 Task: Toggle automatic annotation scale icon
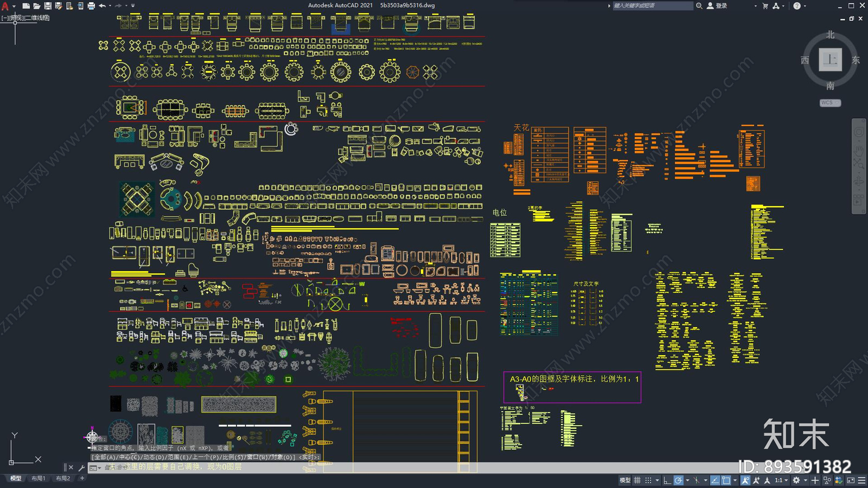tap(756, 480)
